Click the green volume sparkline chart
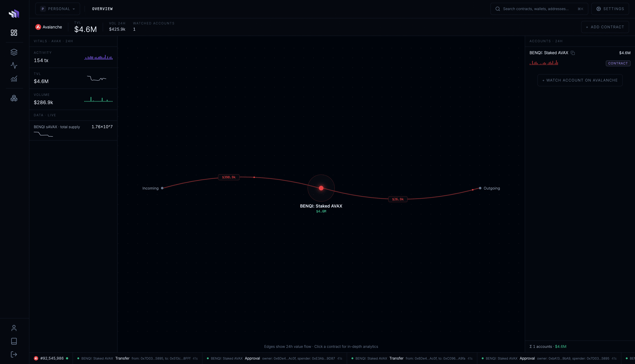 coord(98,99)
